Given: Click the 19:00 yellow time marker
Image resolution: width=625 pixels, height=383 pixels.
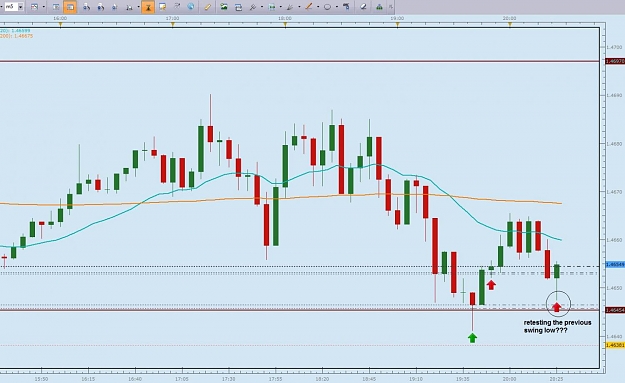Looking at the screenshot, I should (x=397, y=24).
